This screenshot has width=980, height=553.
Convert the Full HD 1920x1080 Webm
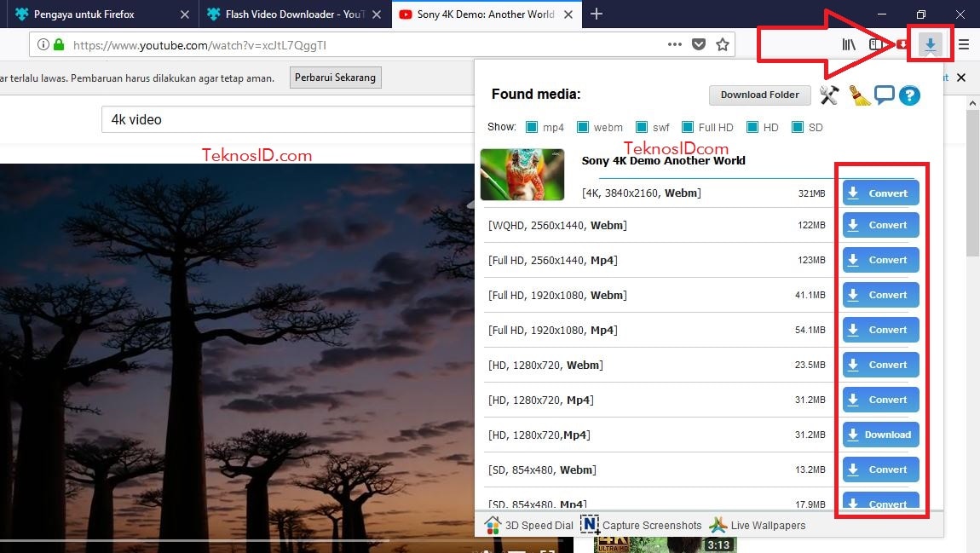(x=880, y=295)
